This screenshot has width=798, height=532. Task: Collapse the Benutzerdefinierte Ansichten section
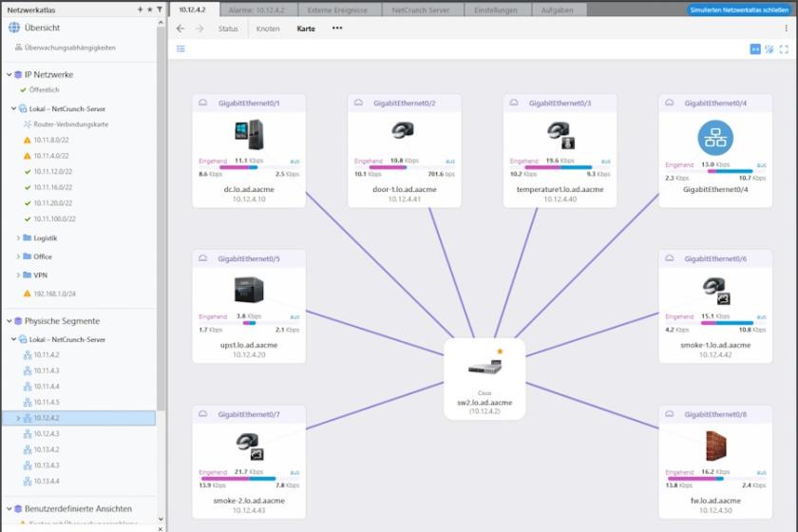tap(9, 508)
